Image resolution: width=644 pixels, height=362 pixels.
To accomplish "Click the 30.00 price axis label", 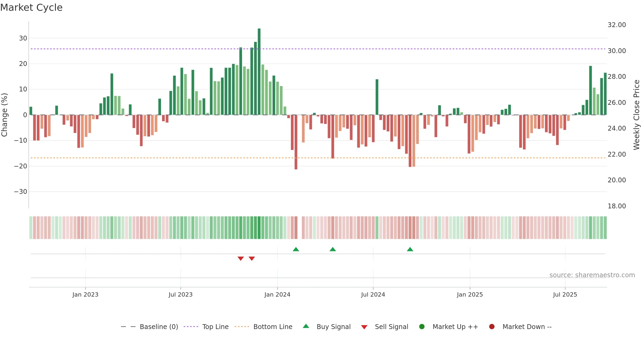I will pyautogui.click(x=617, y=51).
